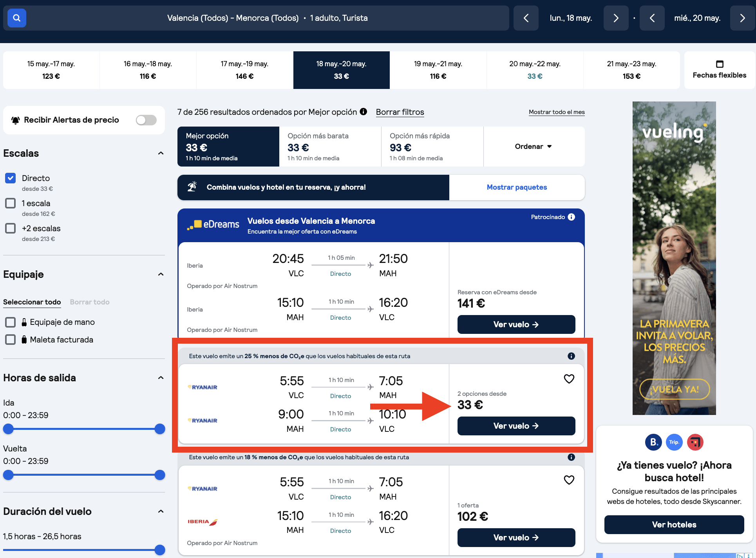Image resolution: width=756 pixels, height=558 pixels.
Task: Click Borrar filtros link
Action: point(400,112)
